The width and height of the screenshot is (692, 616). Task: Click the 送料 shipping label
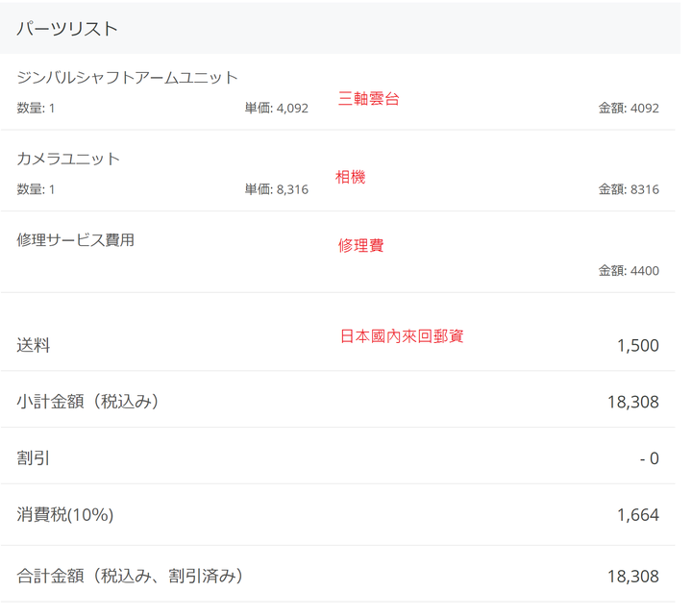point(33,345)
